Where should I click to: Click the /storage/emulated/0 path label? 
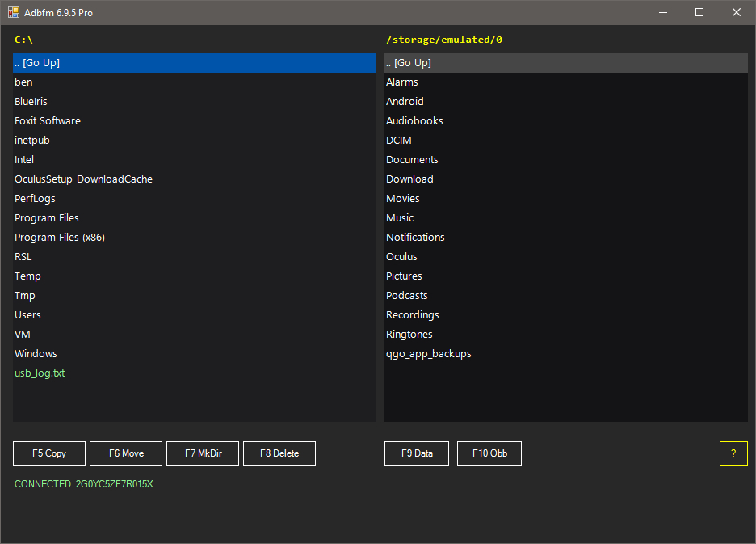pyautogui.click(x=444, y=40)
